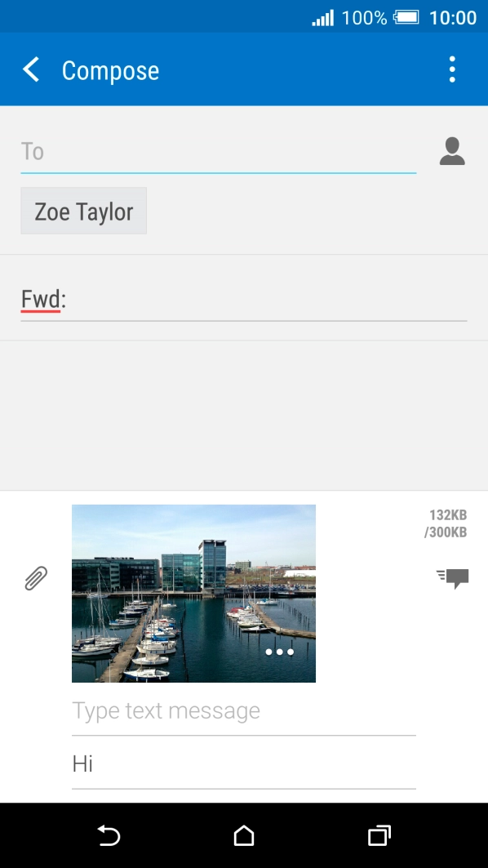Tap the home icon in the navigation bar
This screenshot has height=868, width=488.
pos(243,836)
